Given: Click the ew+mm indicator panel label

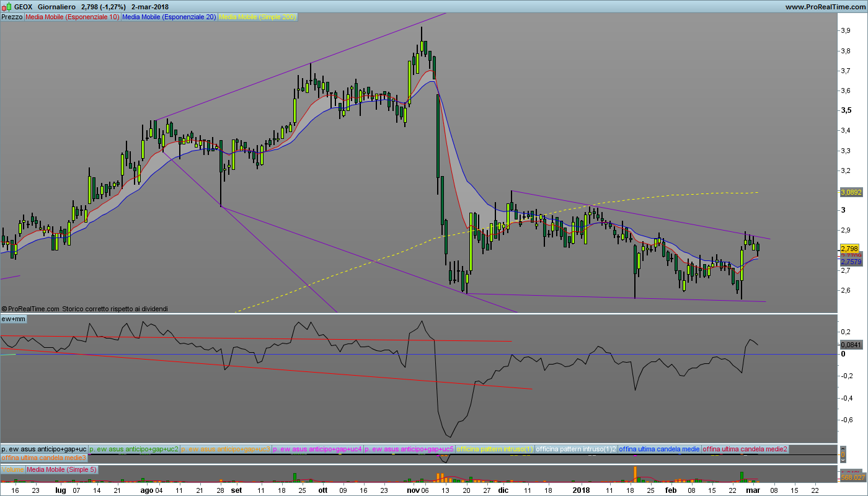Looking at the screenshot, I should click(x=14, y=319).
